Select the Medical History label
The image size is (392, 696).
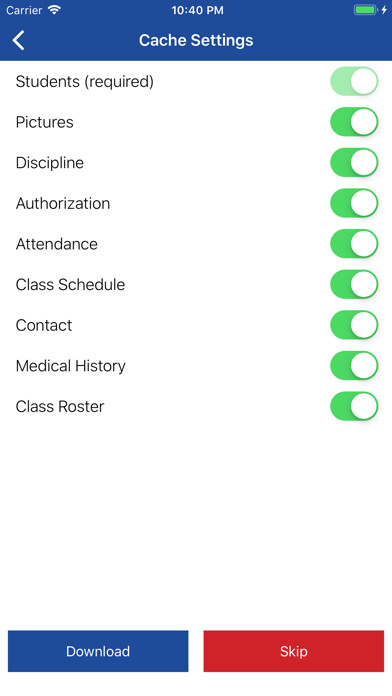pyautogui.click(x=71, y=366)
